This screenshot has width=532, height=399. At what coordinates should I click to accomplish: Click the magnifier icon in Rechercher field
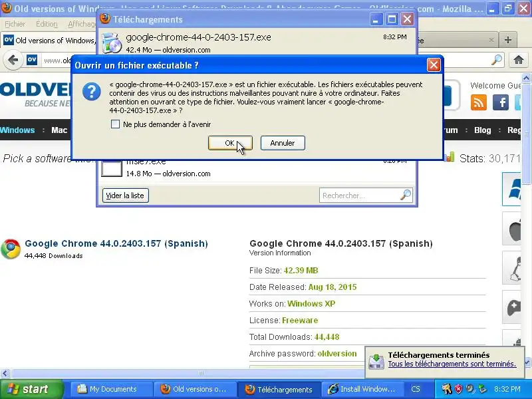coord(406,195)
